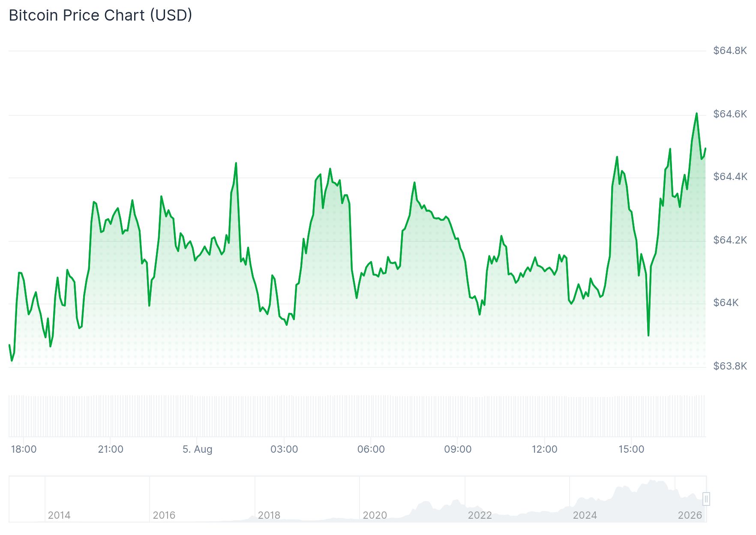Click the $64.4K y-axis label
This screenshot has height=535, width=756.
(x=730, y=177)
